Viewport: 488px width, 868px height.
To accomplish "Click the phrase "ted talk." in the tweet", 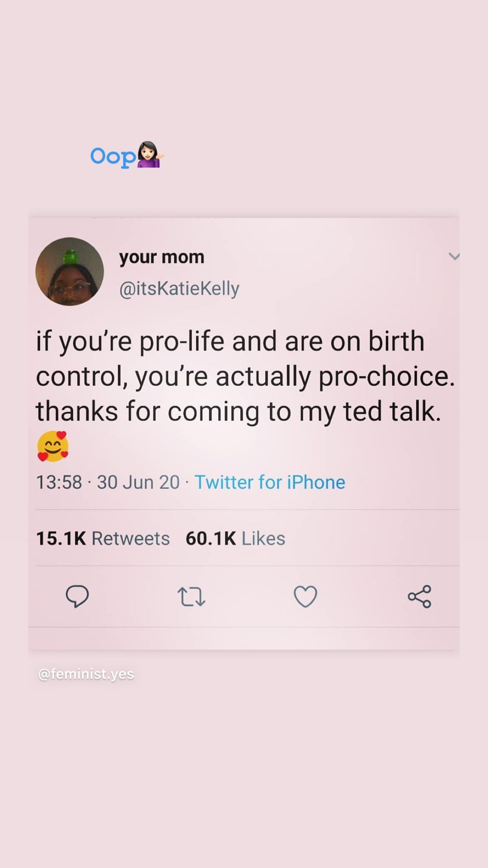I will click(392, 412).
